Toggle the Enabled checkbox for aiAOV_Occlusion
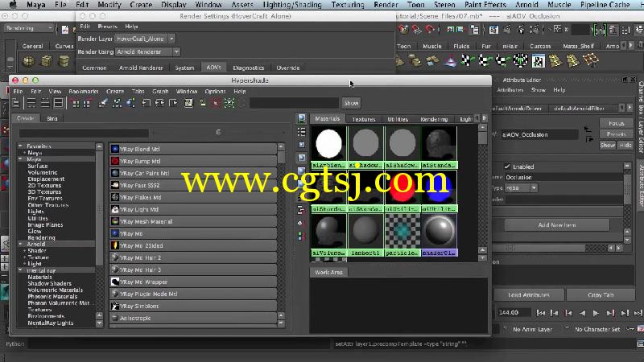This screenshot has width=644, height=362. tap(507, 167)
